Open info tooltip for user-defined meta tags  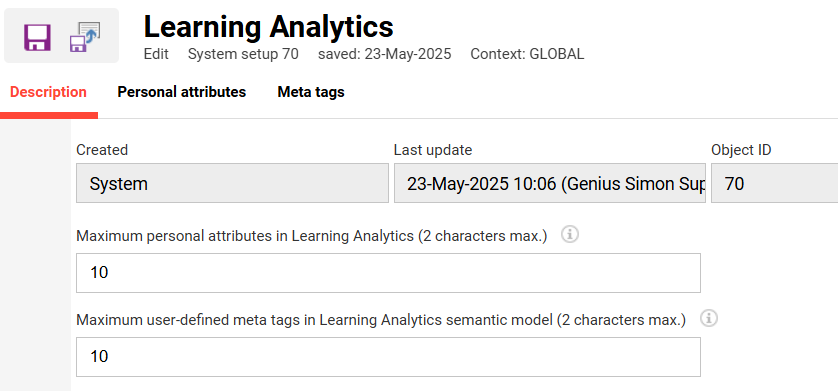pos(709,318)
